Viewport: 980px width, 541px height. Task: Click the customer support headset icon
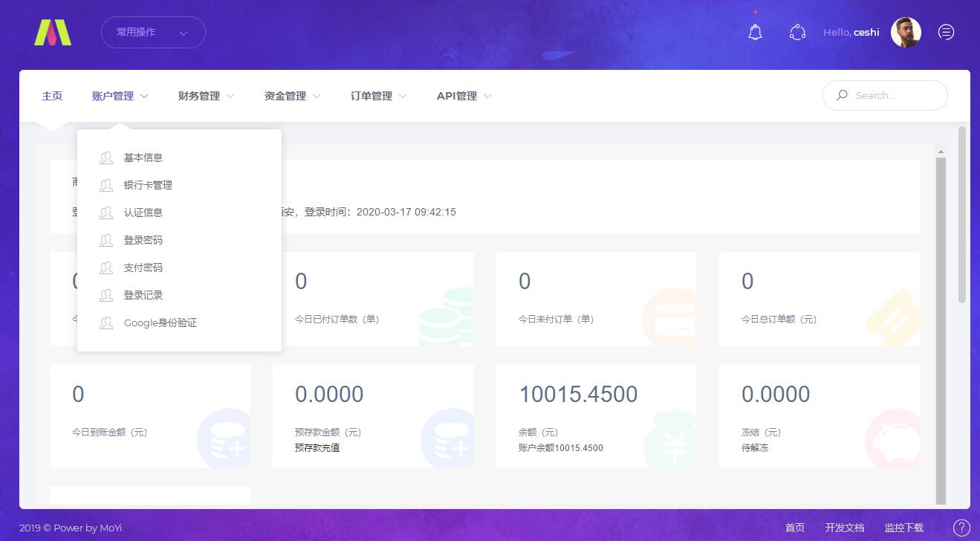coord(797,33)
